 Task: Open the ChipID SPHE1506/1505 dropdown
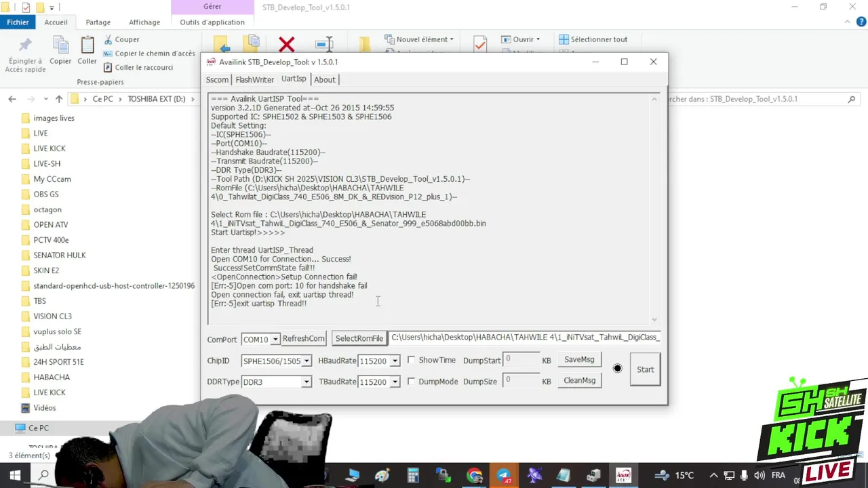point(307,361)
